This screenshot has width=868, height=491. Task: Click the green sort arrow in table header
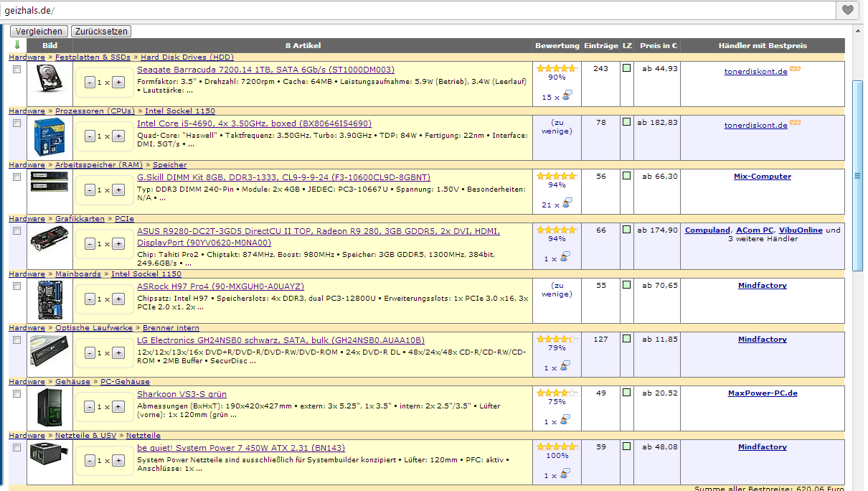(17, 45)
